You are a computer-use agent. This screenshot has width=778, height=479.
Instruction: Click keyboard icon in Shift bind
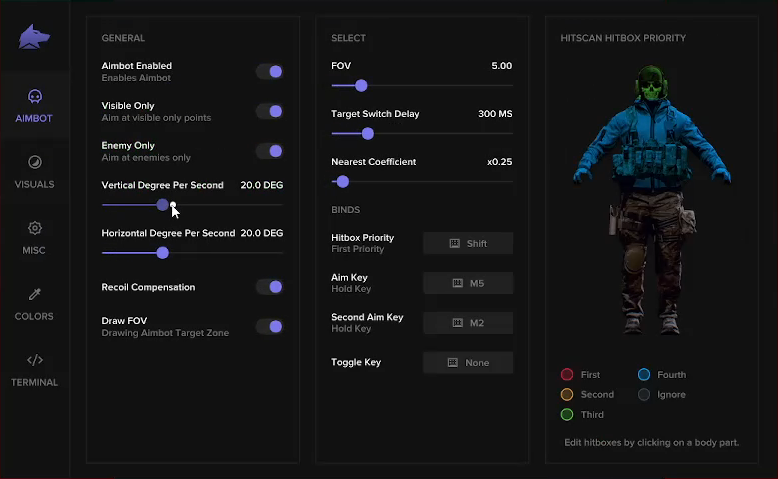tap(454, 243)
